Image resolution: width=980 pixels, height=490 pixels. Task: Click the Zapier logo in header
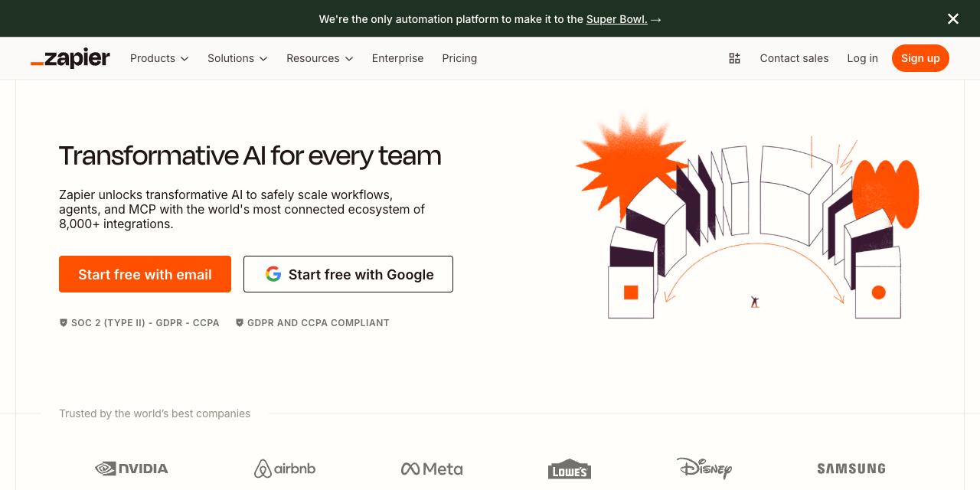[x=70, y=58]
